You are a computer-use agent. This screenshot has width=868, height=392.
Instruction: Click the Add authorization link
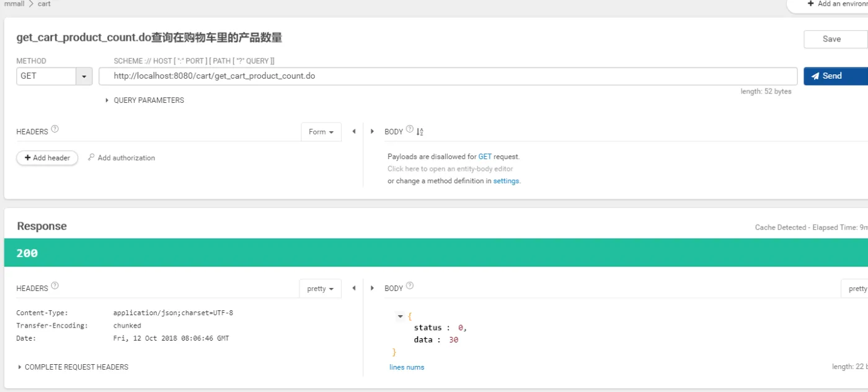[x=126, y=158]
